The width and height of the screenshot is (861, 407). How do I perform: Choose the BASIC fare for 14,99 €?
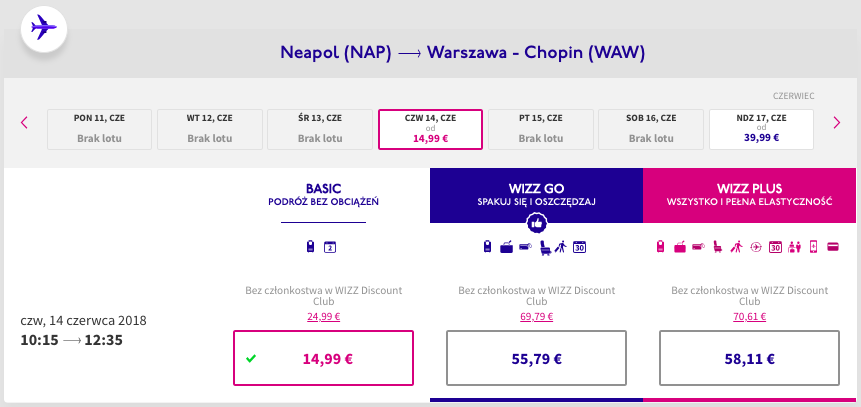[322, 357]
